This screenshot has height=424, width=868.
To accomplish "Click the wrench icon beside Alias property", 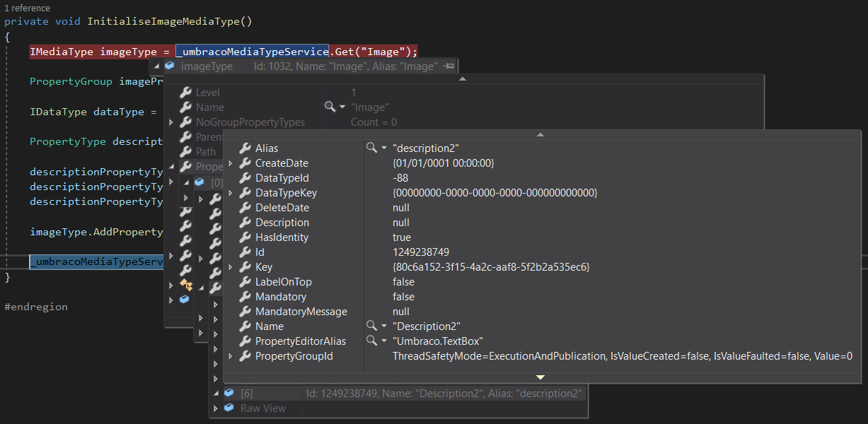I will pos(245,148).
